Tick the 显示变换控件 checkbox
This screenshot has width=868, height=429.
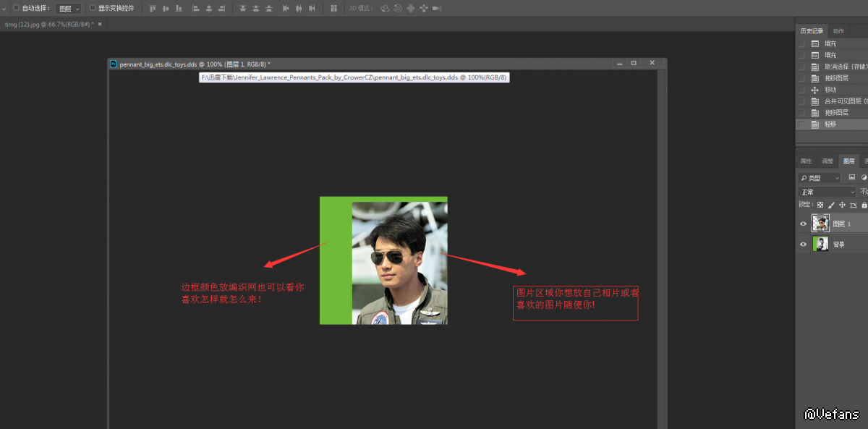click(x=93, y=8)
